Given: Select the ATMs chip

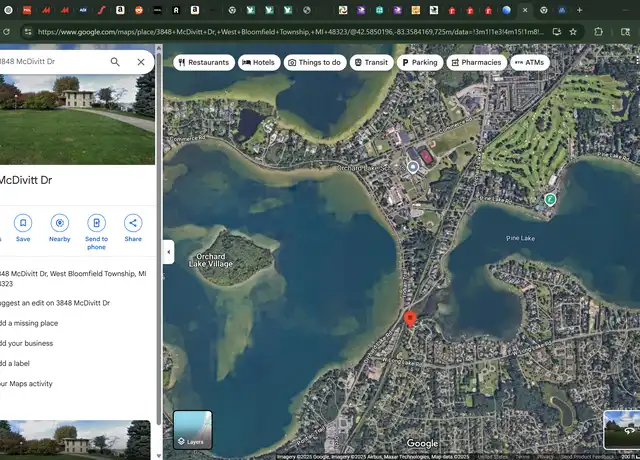Looking at the screenshot, I should [x=529, y=62].
